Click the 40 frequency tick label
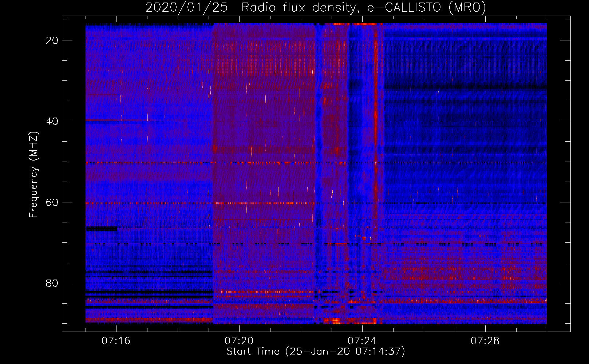 coord(52,121)
